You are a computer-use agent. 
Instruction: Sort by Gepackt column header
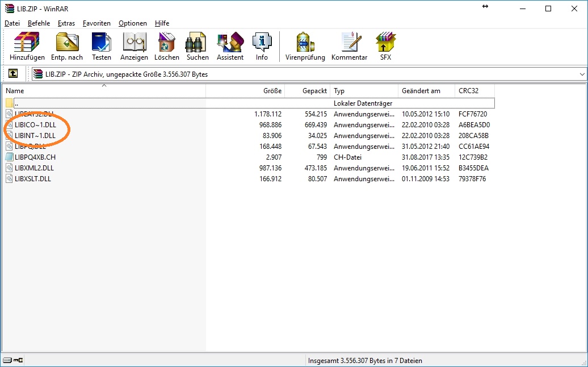pyautogui.click(x=308, y=90)
